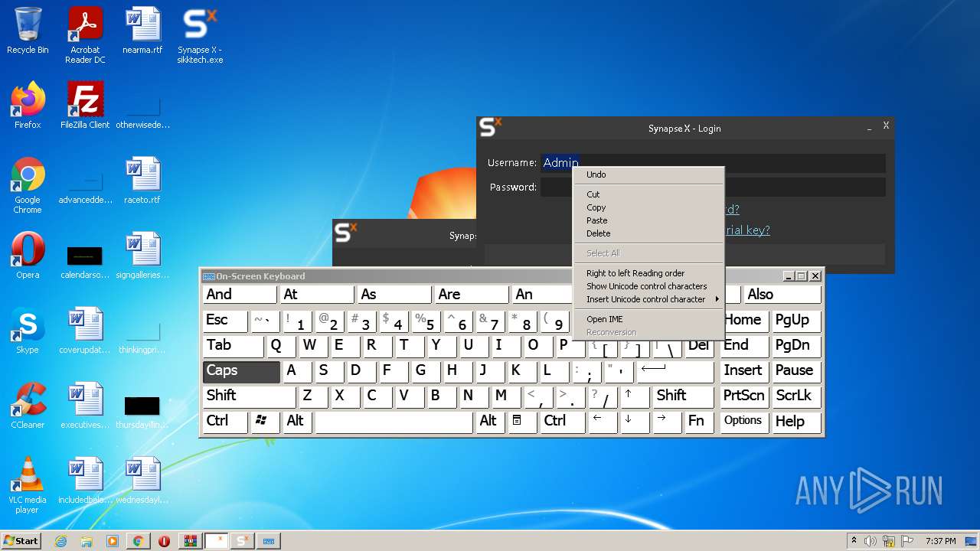Click Opera icon in taskbar
The width and height of the screenshot is (980, 551).
click(x=164, y=541)
